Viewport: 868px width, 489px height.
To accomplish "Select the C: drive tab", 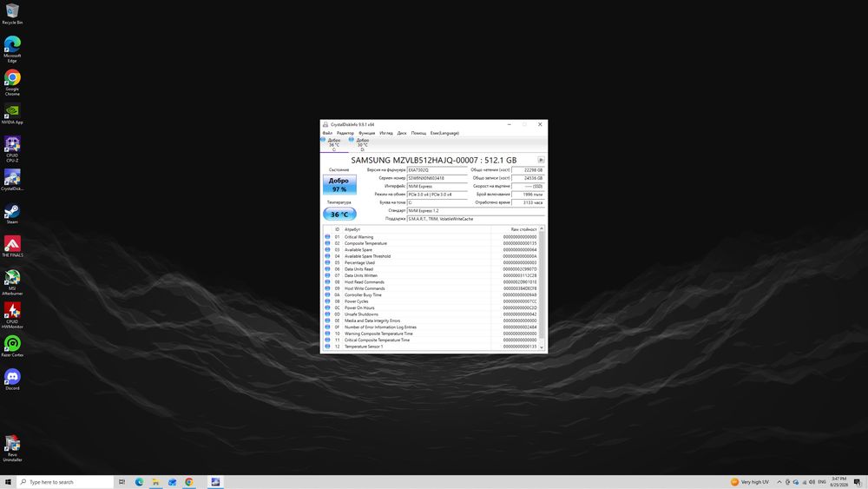I will (334, 144).
